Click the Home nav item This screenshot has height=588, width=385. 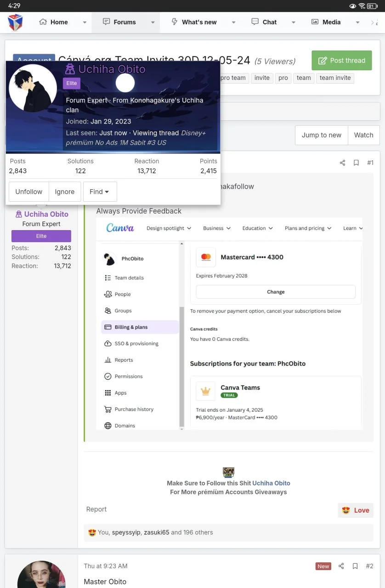(x=54, y=22)
